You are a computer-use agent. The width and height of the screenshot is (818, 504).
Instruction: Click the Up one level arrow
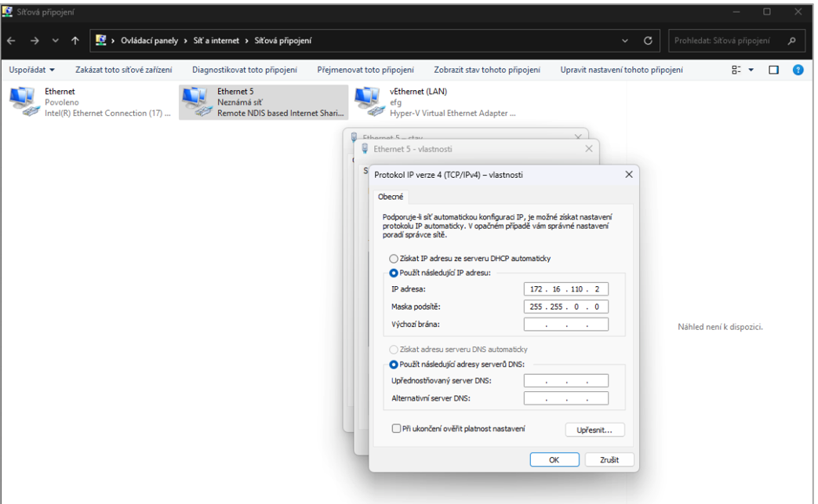75,41
